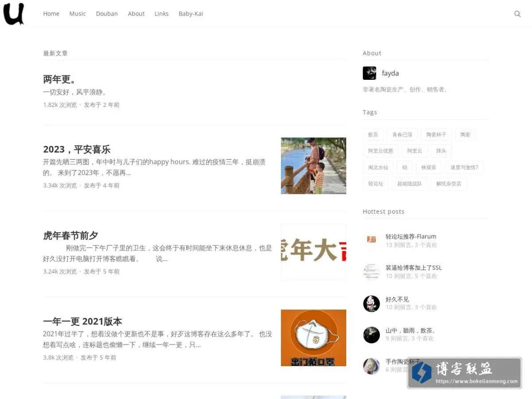Open hottest post 好久不见
Viewport: 532px width, 399px height.
397,299
